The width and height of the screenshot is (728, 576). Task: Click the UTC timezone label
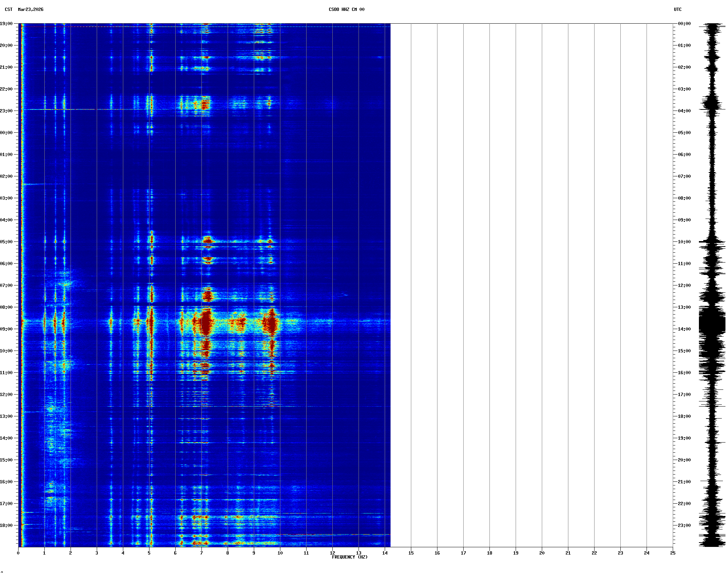(x=677, y=9)
